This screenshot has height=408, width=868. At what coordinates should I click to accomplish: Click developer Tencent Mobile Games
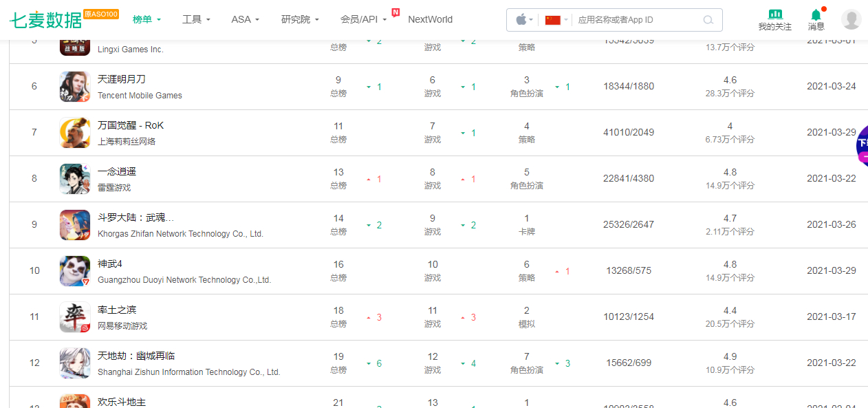tap(140, 96)
